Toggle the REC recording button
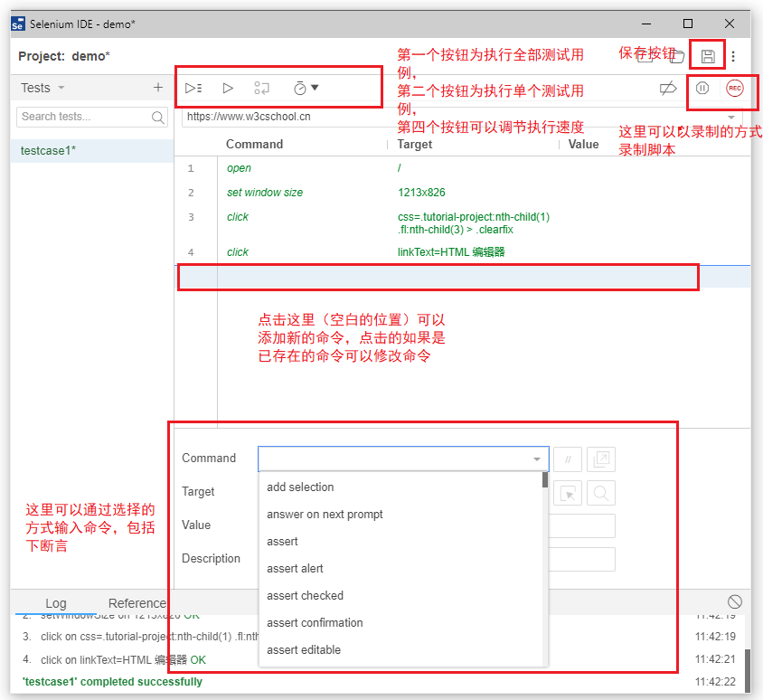 click(734, 88)
